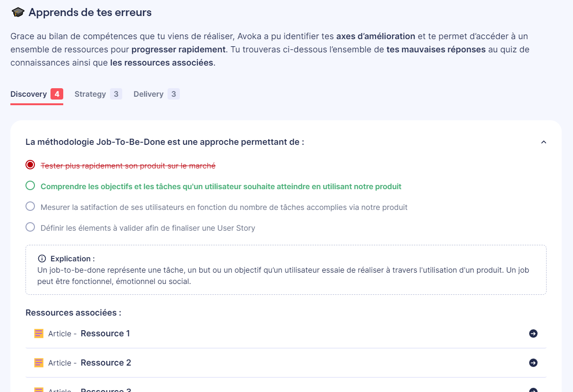This screenshot has height=392, width=573.
Task: Collapse the Job-To-Be-Done question card
Action: pos(543,142)
